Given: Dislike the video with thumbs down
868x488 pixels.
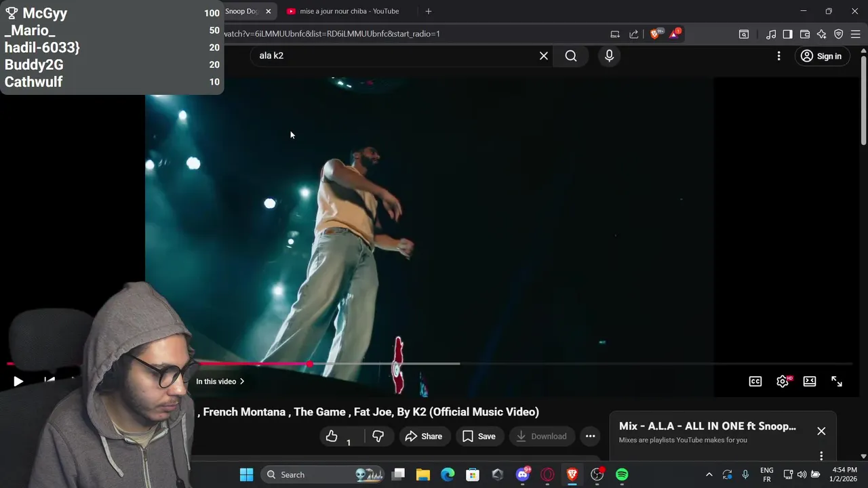Looking at the screenshot, I should pyautogui.click(x=378, y=436).
